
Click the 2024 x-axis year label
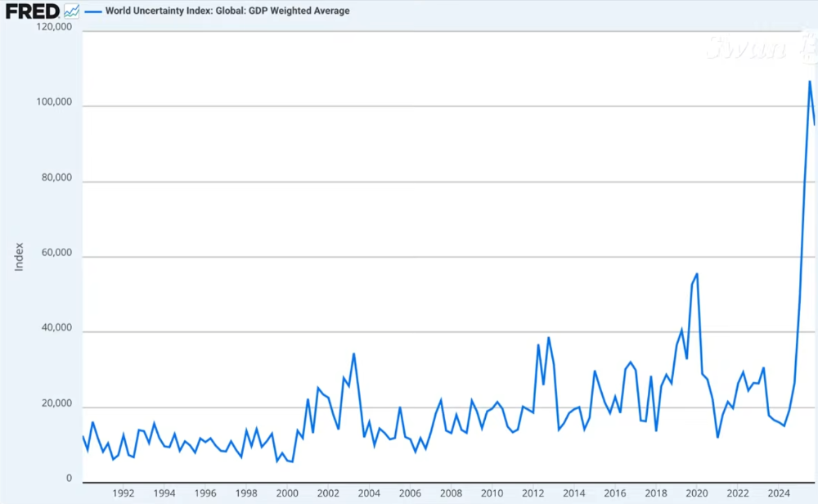tap(779, 493)
